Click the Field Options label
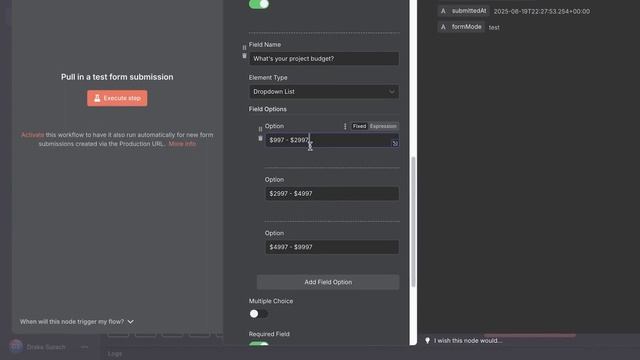Viewport: 640px width, 360px height. (268, 109)
